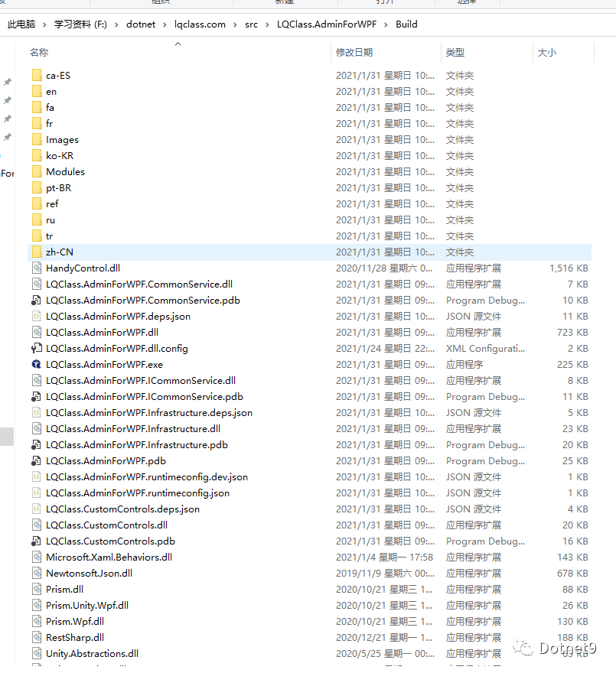Navigate to 此电脑 in address bar

tap(21, 24)
